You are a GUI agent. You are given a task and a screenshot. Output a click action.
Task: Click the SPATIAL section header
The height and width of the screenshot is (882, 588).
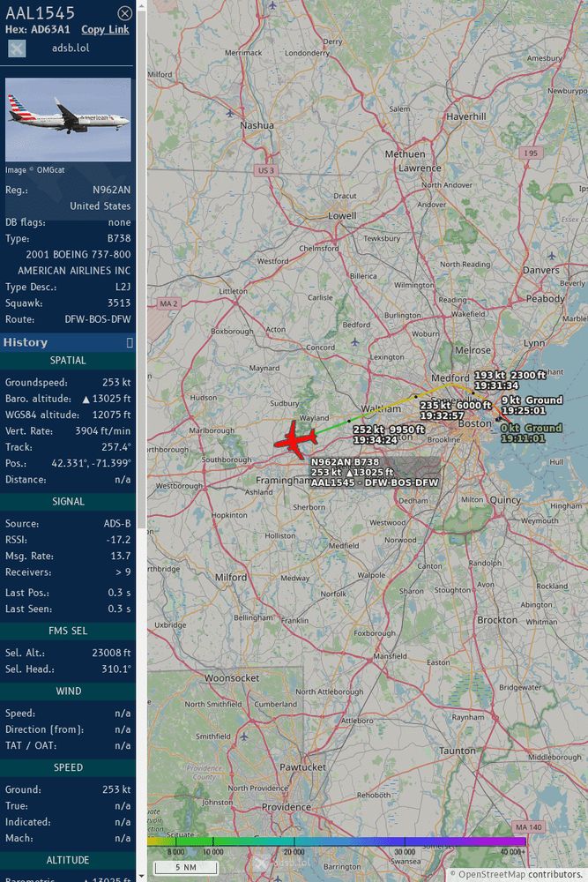(x=68, y=361)
